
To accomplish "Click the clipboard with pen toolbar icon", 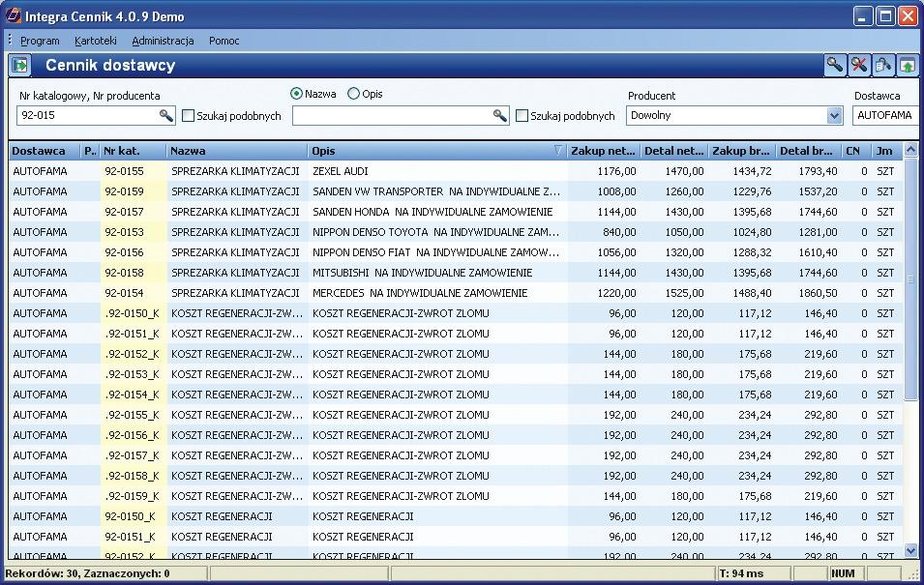I will point(882,65).
